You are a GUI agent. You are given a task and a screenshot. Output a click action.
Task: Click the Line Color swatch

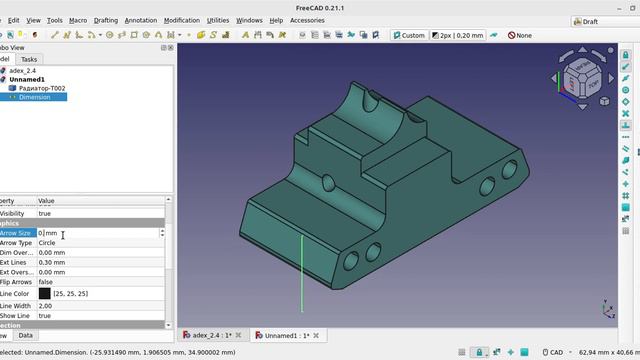point(44,293)
